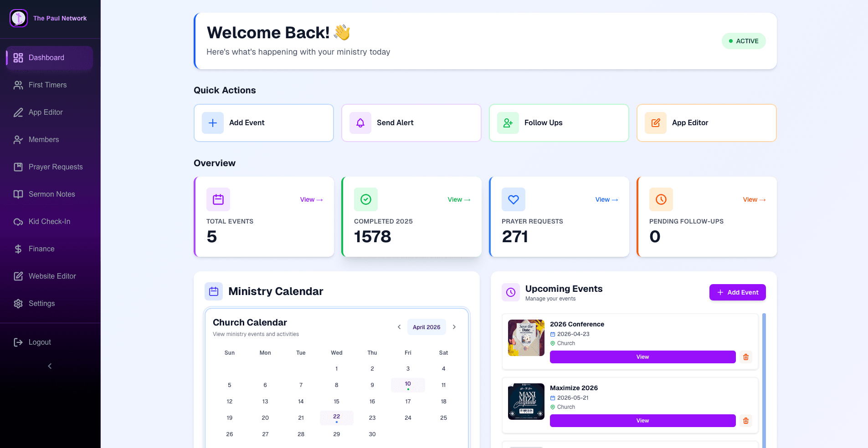This screenshot has width=868, height=448.
Task: Switch to the Dashboard sidebar item
Action: (x=46, y=58)
